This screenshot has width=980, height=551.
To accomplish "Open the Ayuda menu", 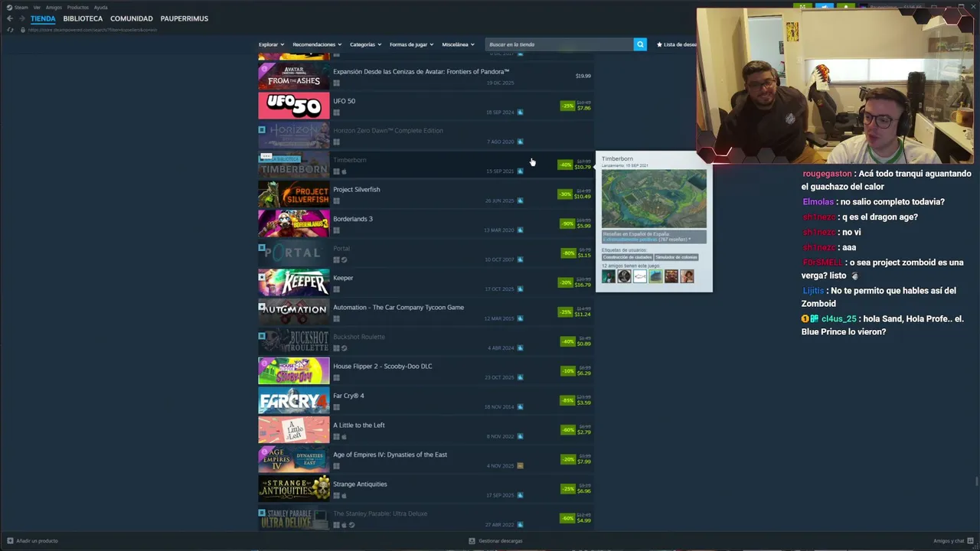I will click(100, 8).
